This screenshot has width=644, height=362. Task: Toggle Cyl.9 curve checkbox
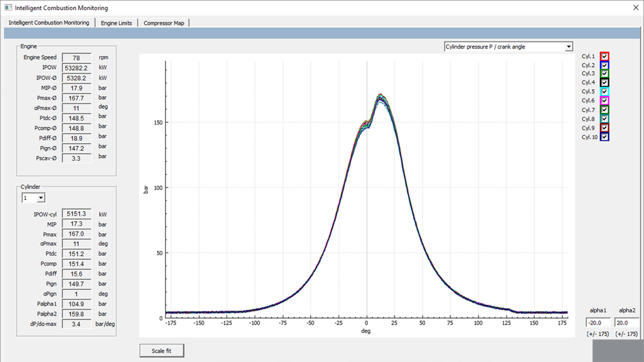click(x=604, y=128)
